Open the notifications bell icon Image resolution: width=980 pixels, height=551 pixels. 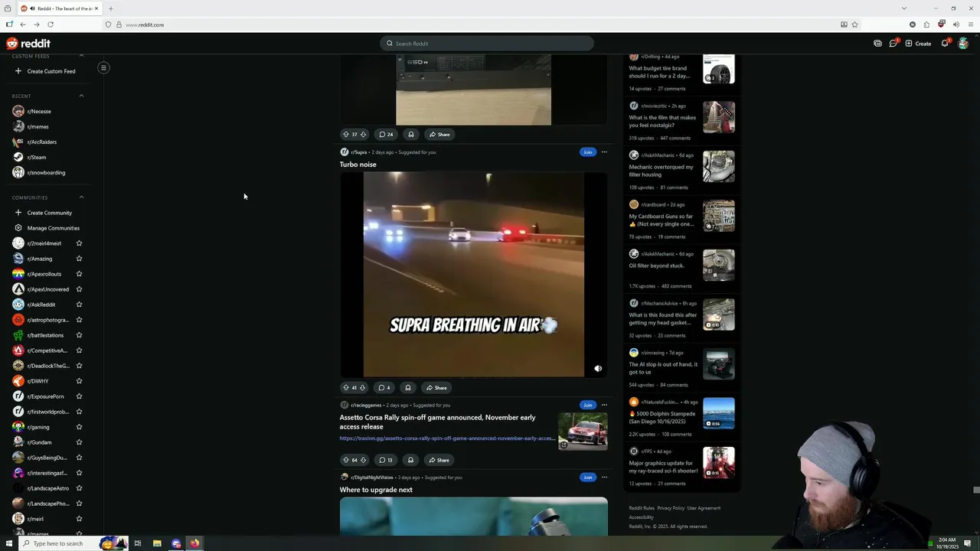pyautogui.click(x=945, y=44)
